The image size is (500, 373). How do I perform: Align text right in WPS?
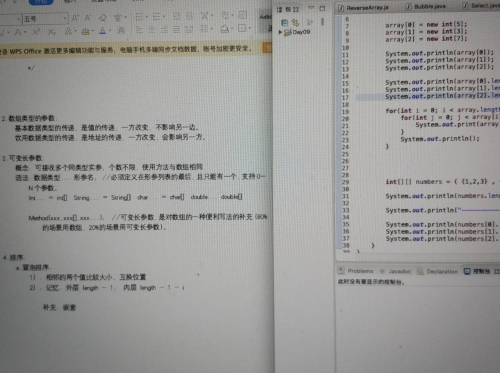[x=164, y=30]
